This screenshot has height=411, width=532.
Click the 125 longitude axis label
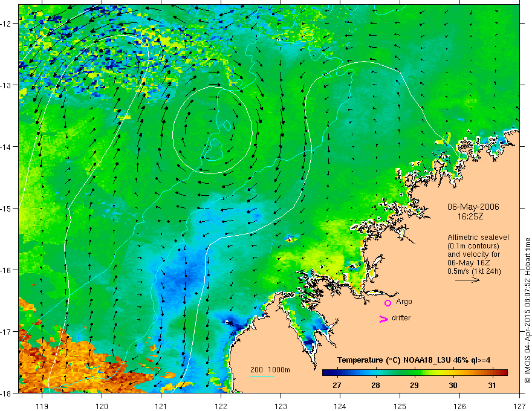[400, 406]
